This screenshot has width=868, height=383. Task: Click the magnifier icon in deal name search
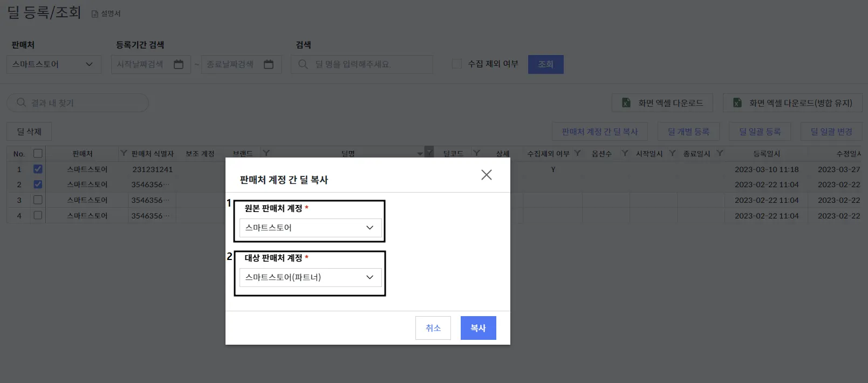coord(303,64)
